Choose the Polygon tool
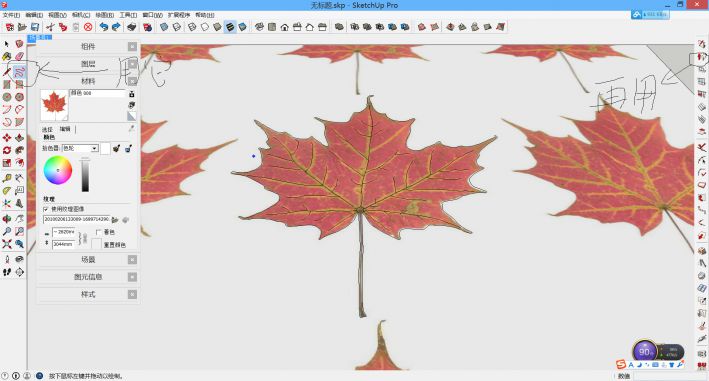Screen dimensions: 709x381 [x=19, y=97]
